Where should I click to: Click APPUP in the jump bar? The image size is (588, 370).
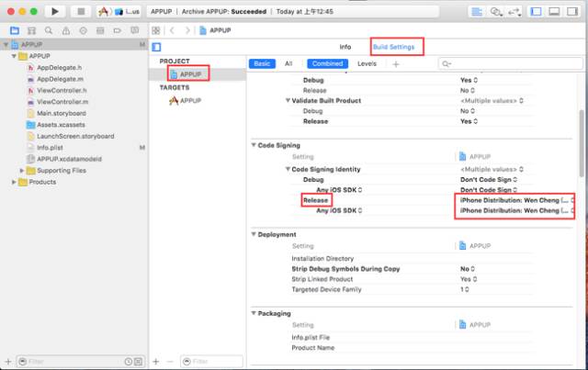tap(215, 30)
